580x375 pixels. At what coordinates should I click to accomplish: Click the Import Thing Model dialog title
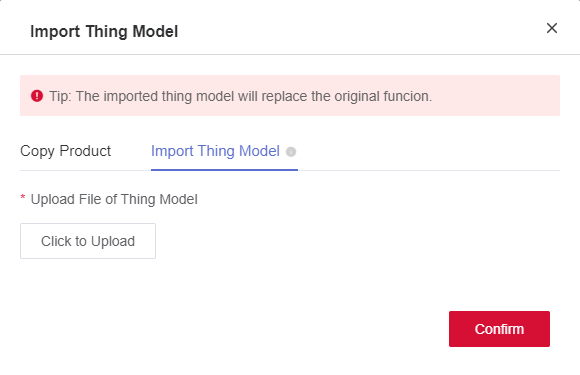pyautogui.click(x=104, y=31)
